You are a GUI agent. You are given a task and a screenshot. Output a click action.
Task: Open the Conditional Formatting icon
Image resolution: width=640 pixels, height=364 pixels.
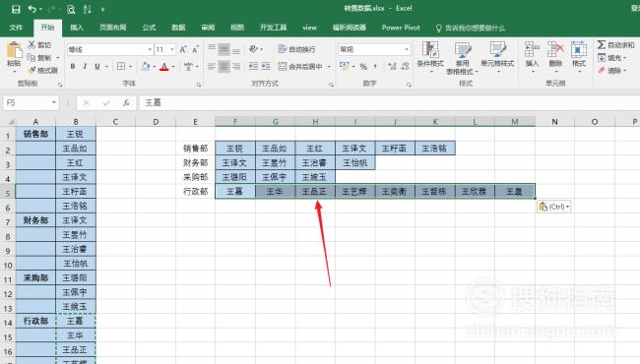430,57
